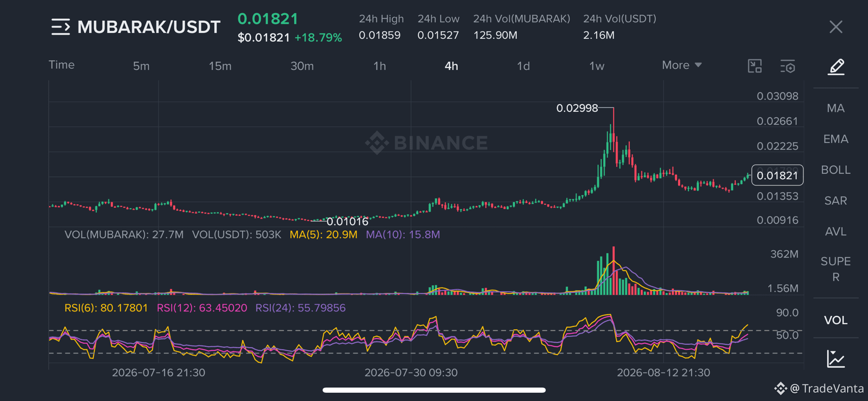Toggle the MA indicator
The image size is (868, 401).
[x=836, y=108]
